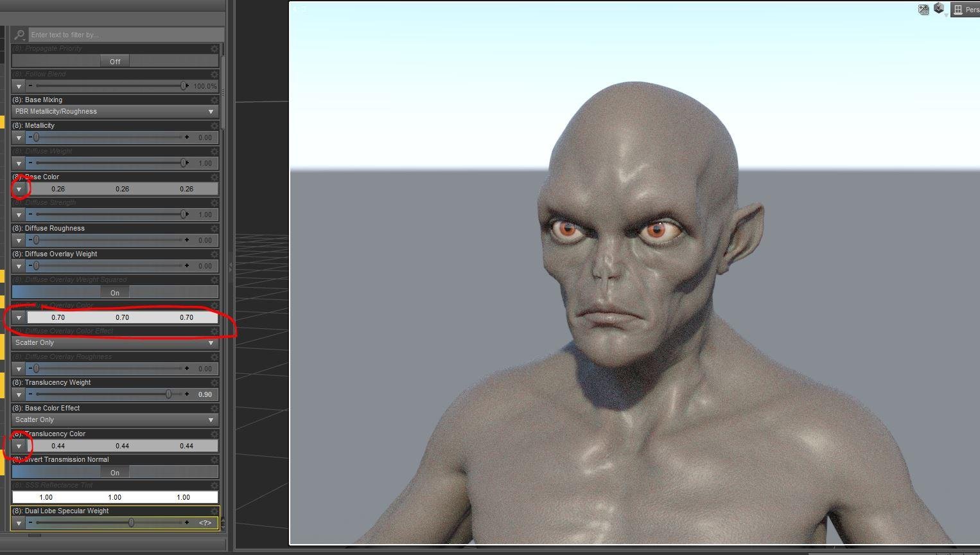Screen dimensions: 980x555
Task: Open the Base Color Effect dropdown
Action: click(x=115, y=420)
